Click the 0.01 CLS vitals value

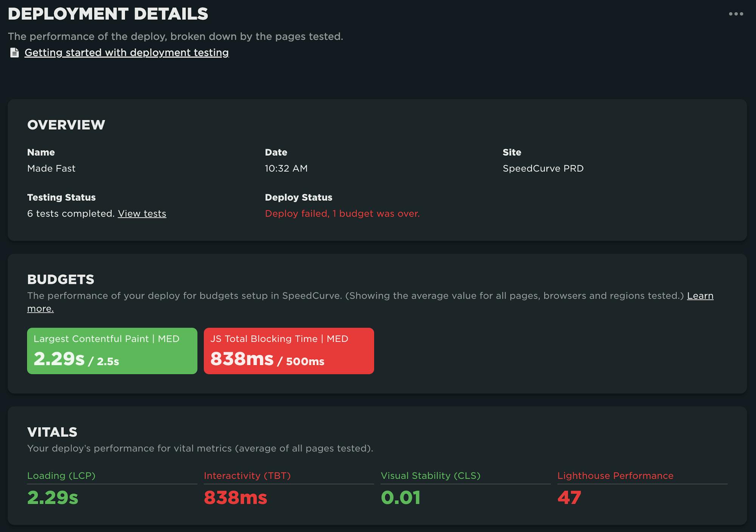(400, 498)
